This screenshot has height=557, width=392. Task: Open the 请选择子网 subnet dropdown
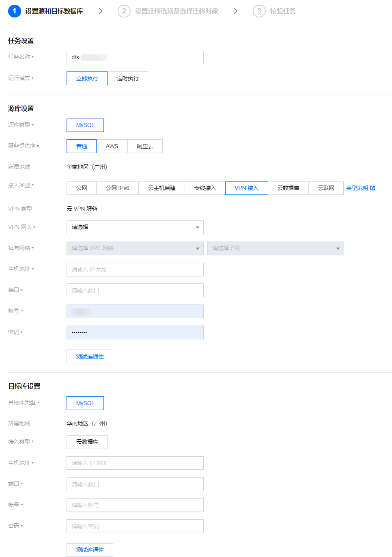coord(276,248)
